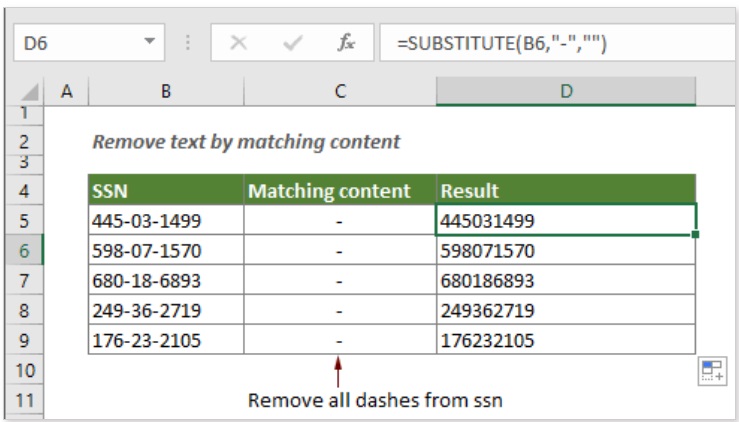Click the dash cell in row 5
The image size is (739, 422).
pos(340,220)
